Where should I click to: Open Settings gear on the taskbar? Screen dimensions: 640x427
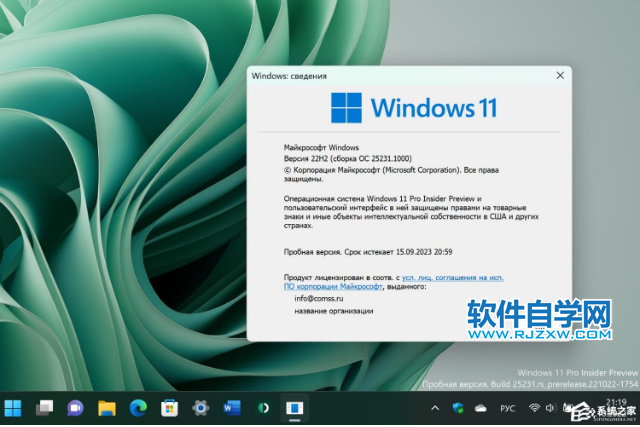coord(200,408)
